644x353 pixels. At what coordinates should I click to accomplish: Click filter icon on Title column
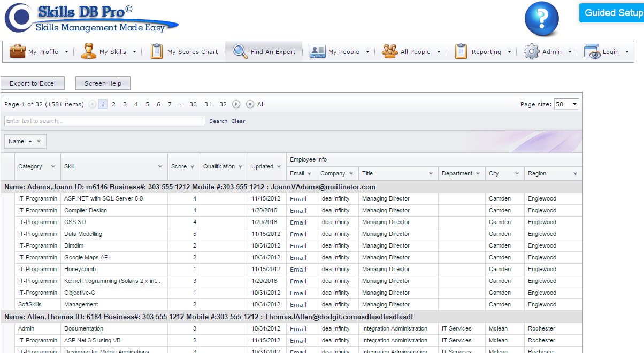[431, 174]
